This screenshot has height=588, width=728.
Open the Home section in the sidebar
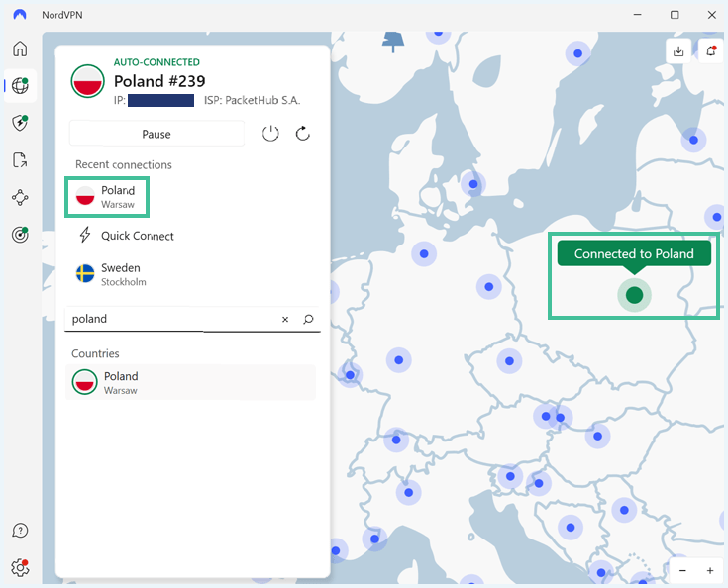20,49
